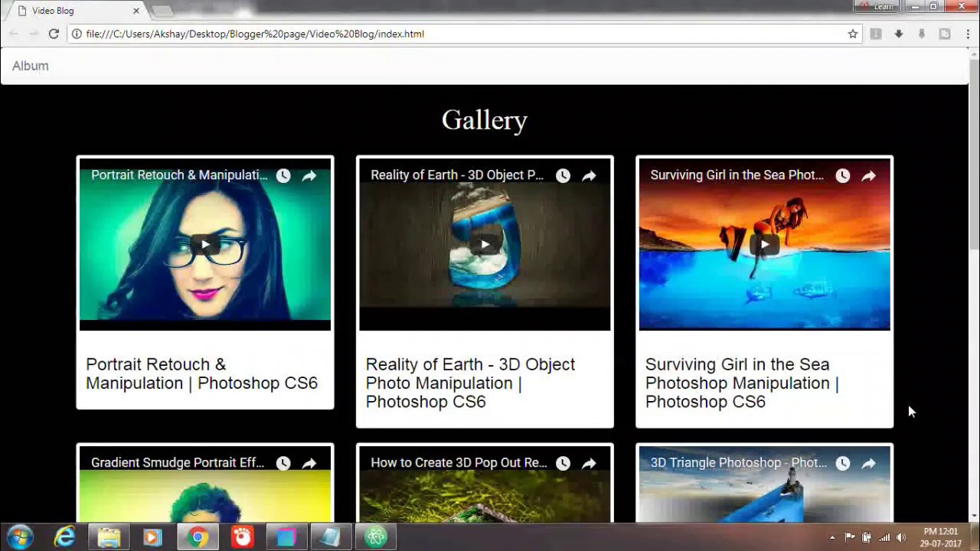
Task: Open a new tab with the new-tab button
Action: click(x=162, y=11)
